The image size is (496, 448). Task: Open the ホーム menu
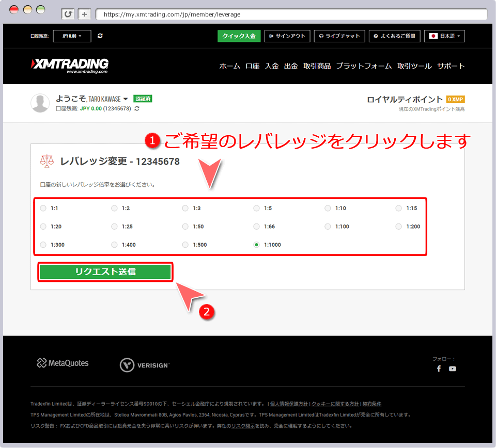click(x=229, y=66)
